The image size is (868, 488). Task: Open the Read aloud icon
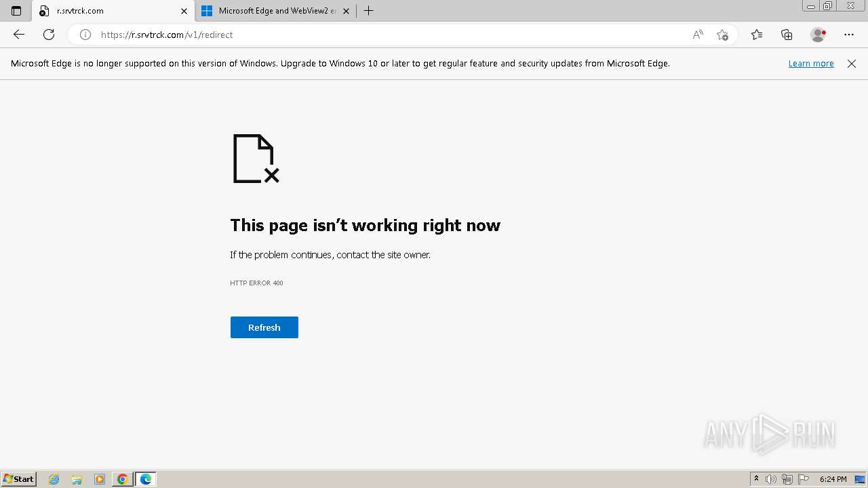pos(698,35)
